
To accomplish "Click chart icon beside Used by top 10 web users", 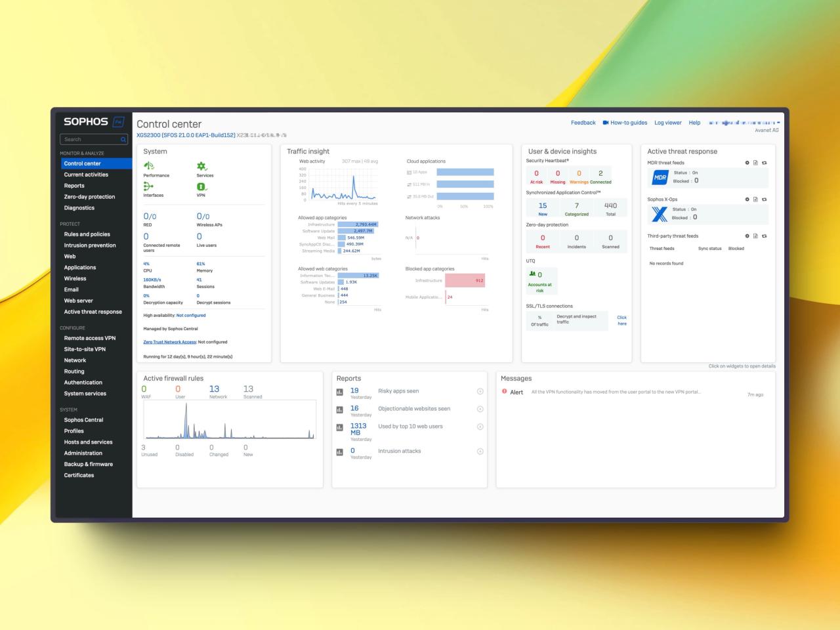I will coord(340,428).
